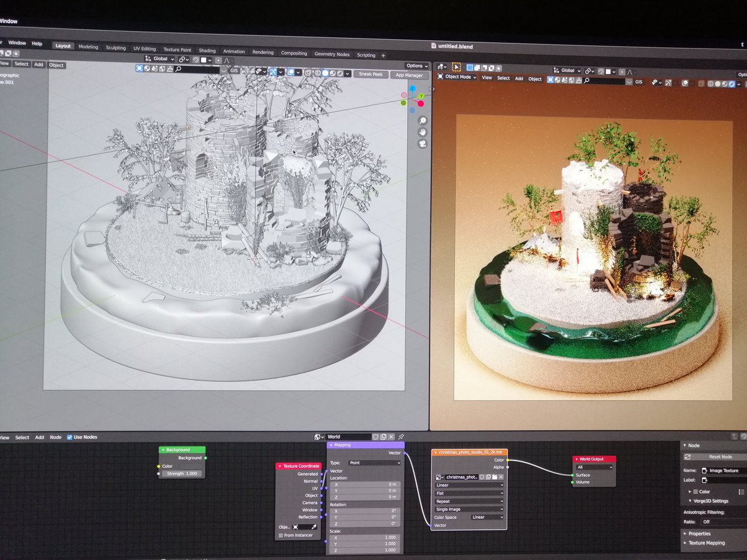Image resolution: width=747 pixels, height=560 pixels.
Task: Toggle proportional editing in left viewport header
Action: 218,60
